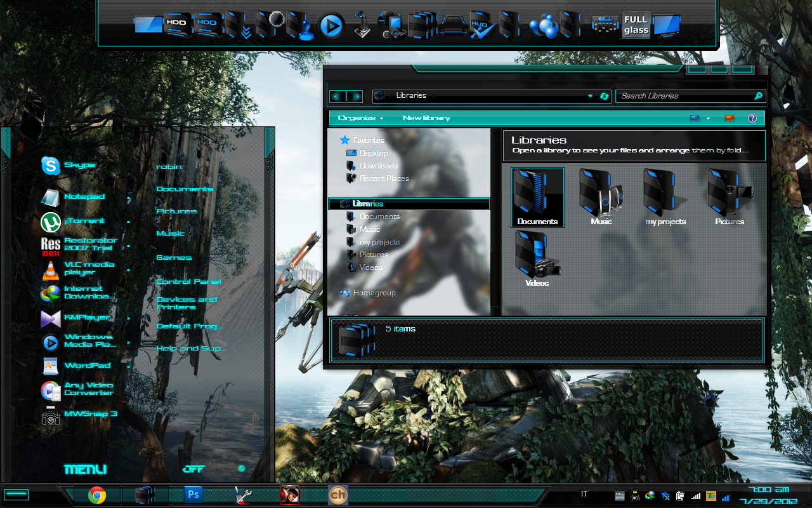Open the HUD checkmark folder in the dock
Viewport: 812px width, 508px height.
(483, 26)
